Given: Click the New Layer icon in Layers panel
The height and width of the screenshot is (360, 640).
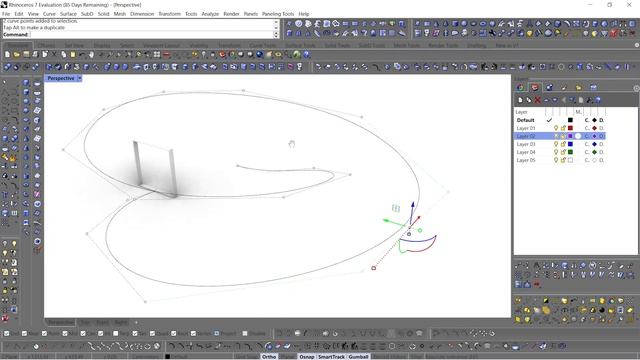Looking at the screenshot, I should 520,100.
